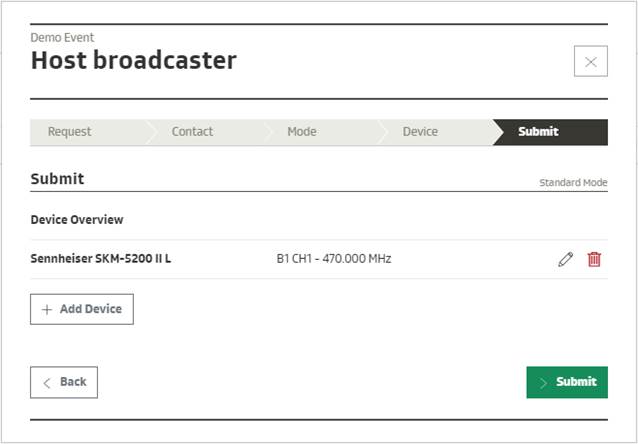Return to the Device step

coord(420,132)
